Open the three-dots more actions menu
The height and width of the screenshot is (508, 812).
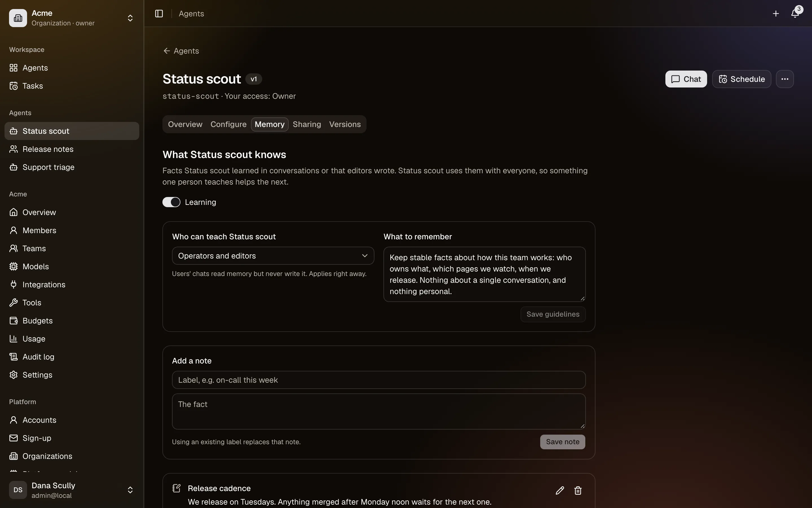[x=784, y=79]
